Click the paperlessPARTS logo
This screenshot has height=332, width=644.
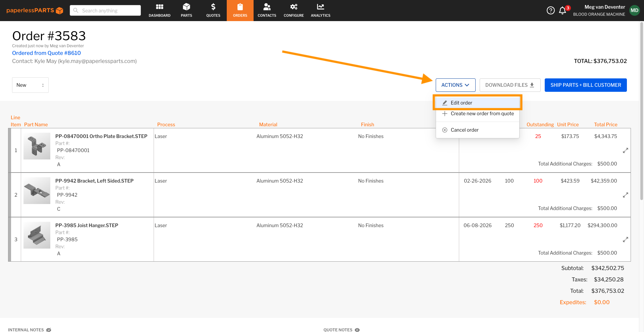pos(35,10)
